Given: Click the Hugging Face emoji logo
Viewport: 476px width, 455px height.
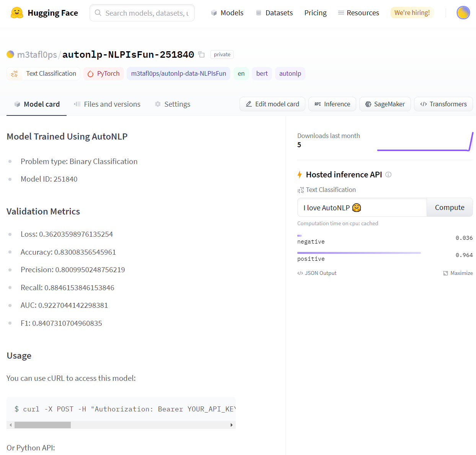Looking at the screenshot, I should pos(16,13).
